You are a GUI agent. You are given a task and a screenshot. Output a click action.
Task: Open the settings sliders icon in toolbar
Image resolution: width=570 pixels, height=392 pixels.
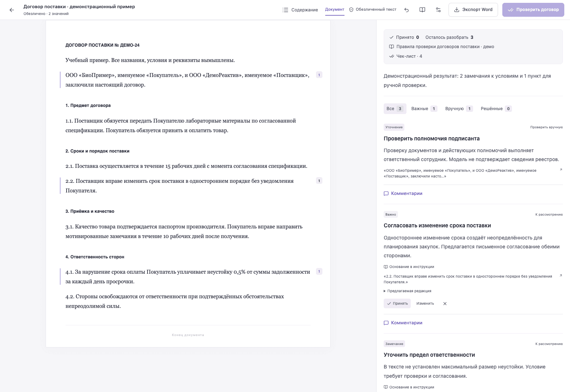[438, 10]
